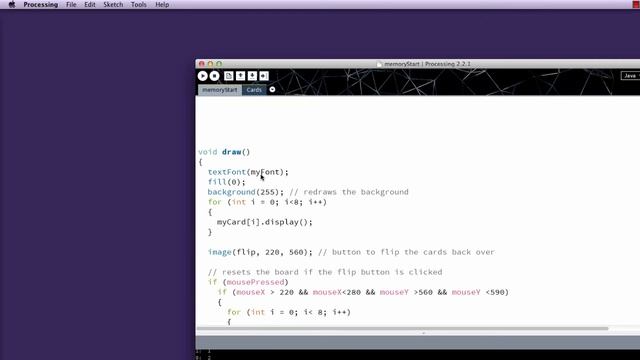The width and height of the screenshot is (640, 360).
Task: Create a new sketch via toolbar icon
Action: 229,76
